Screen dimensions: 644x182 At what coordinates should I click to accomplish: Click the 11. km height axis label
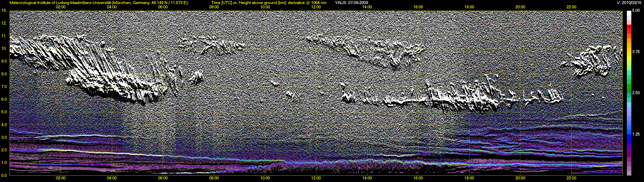pyautogui.click(x=4, y=36)
